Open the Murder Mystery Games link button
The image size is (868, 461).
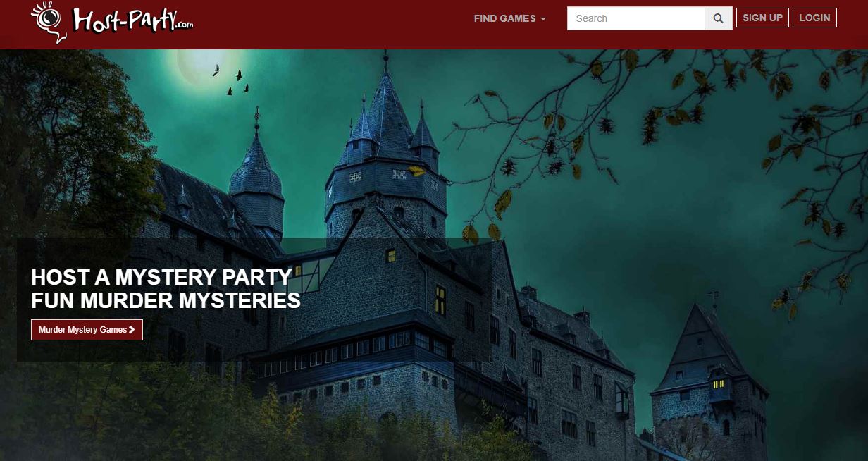pyautogui.click(x=87, y=330)
